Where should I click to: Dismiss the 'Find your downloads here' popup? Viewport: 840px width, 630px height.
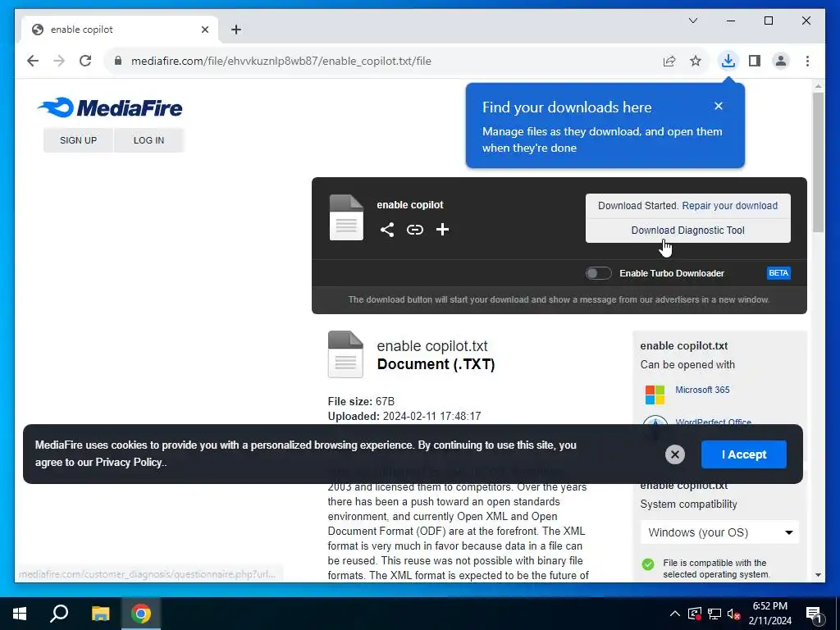[x=719, y=106]
